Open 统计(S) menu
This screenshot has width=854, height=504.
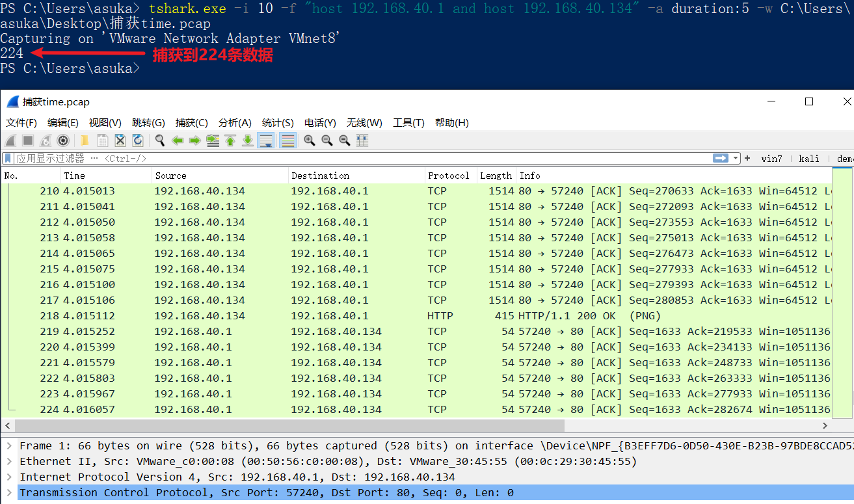click(x=278, y=123)
